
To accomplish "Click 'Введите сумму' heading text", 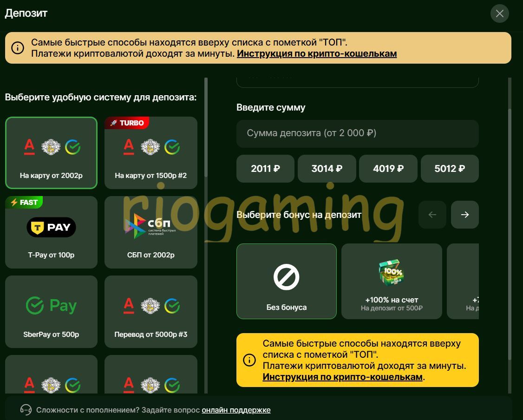I will click(x=271, y=108).
